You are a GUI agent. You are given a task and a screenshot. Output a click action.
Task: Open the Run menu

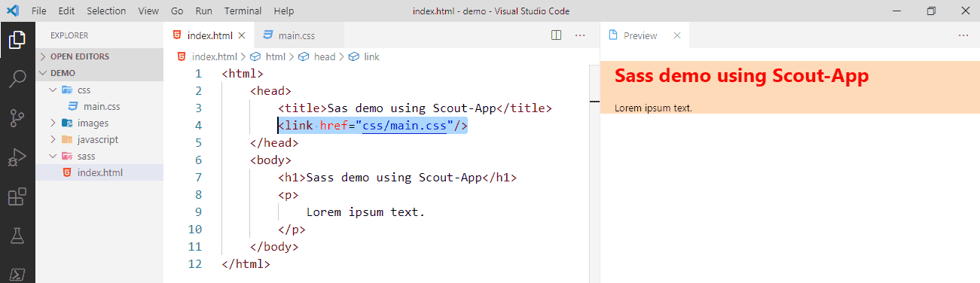click(x=203, y=11)
